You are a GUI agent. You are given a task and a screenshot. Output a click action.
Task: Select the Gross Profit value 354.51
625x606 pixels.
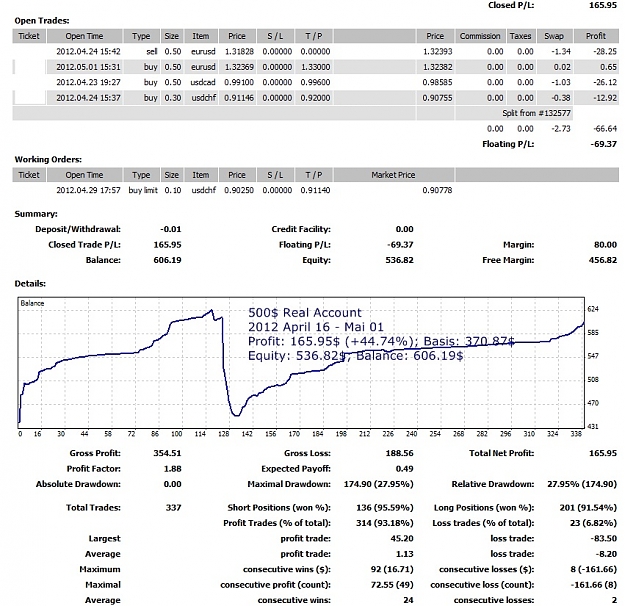(x=167, y=453)
